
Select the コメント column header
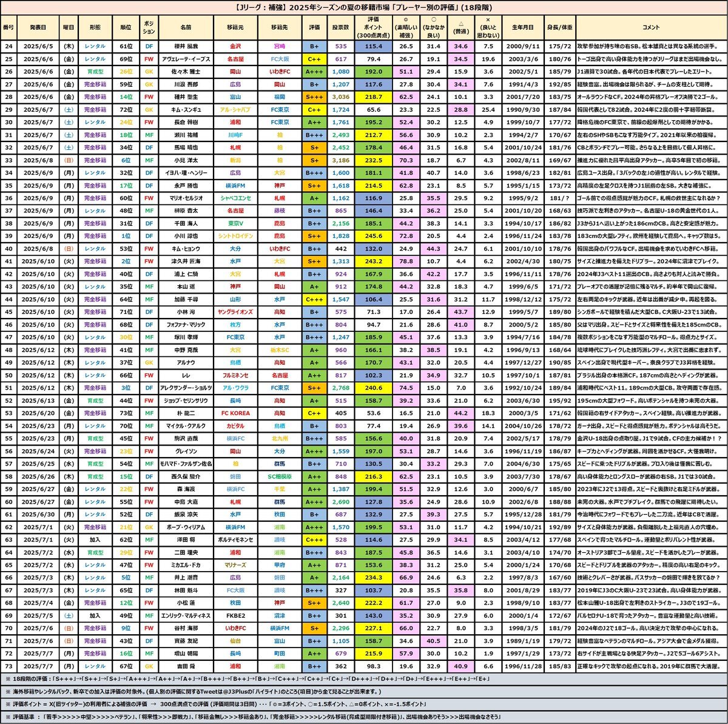pos(650,27)
